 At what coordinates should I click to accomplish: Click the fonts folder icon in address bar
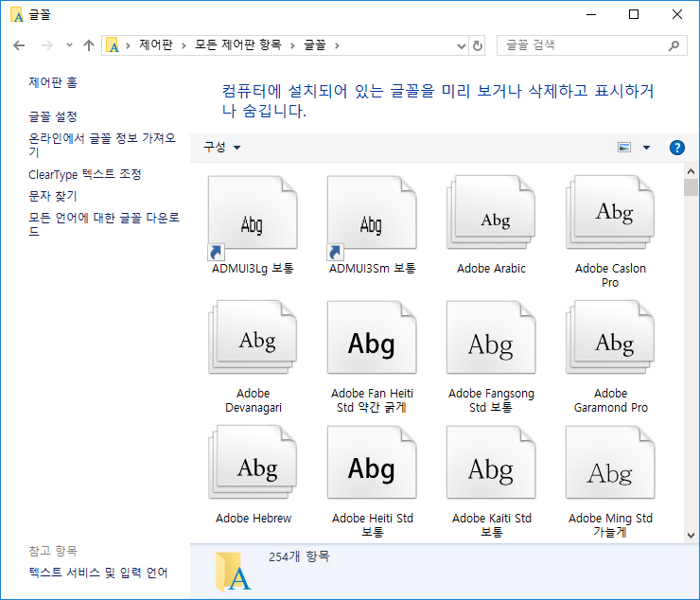[x=113, y=45]
